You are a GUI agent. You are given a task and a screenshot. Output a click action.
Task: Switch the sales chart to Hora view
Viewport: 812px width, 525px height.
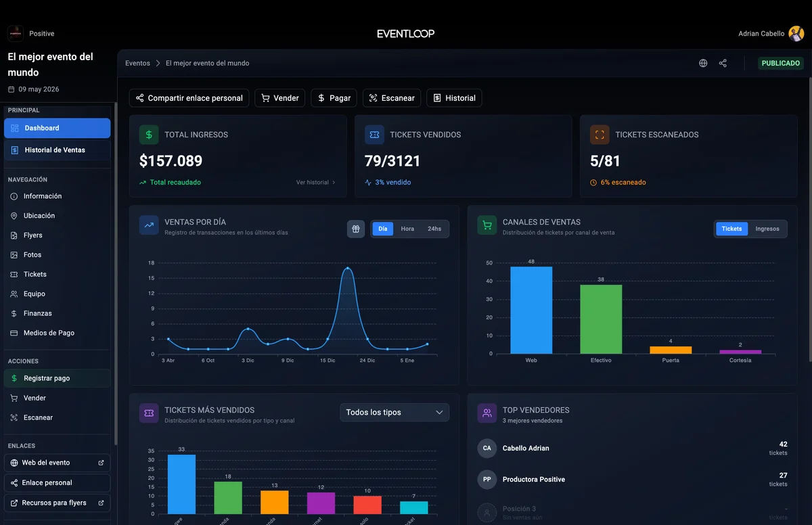407,229
